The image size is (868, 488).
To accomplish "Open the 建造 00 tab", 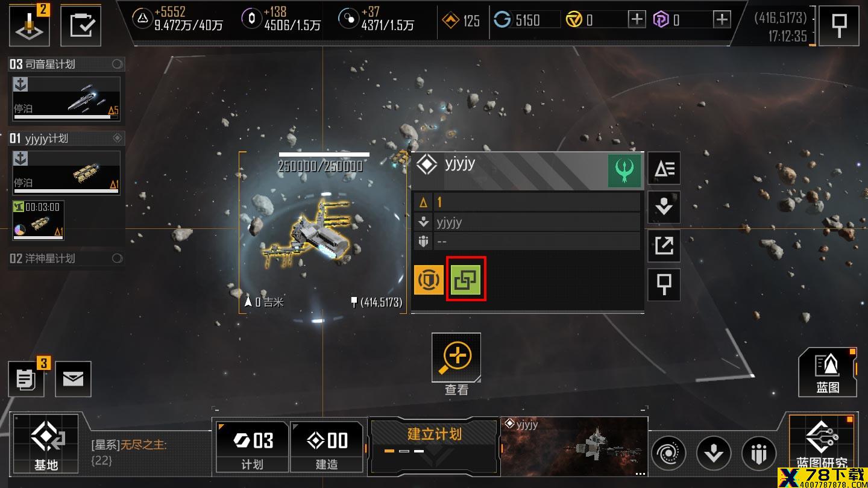I will (x=327, y=446).
